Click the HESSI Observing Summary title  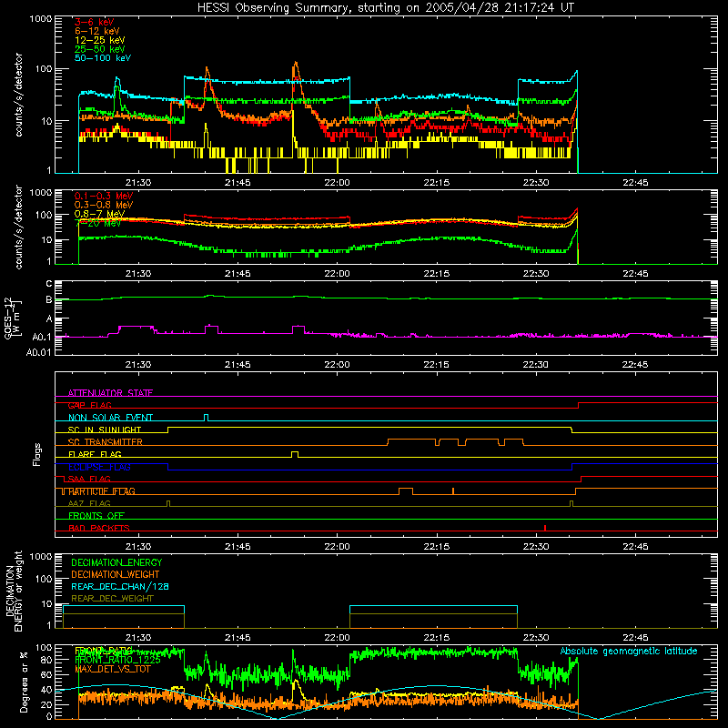tap(386, 7)
